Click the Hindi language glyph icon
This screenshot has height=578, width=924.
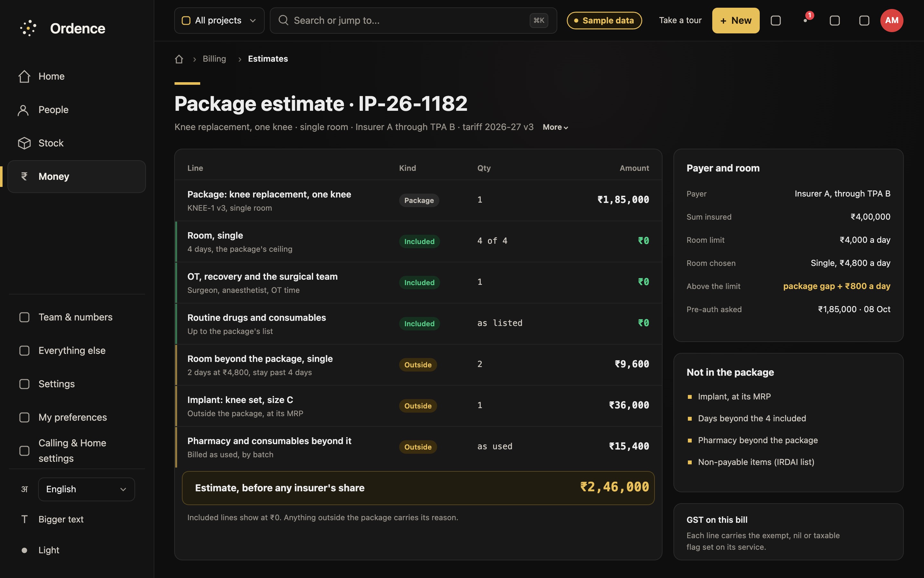coord(24,489)
